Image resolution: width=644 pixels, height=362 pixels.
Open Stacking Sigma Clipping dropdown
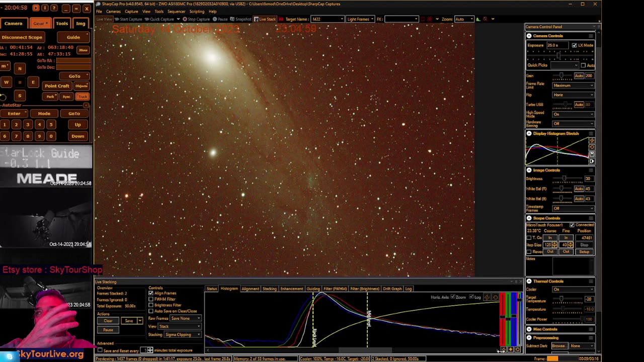click(182, 334)
